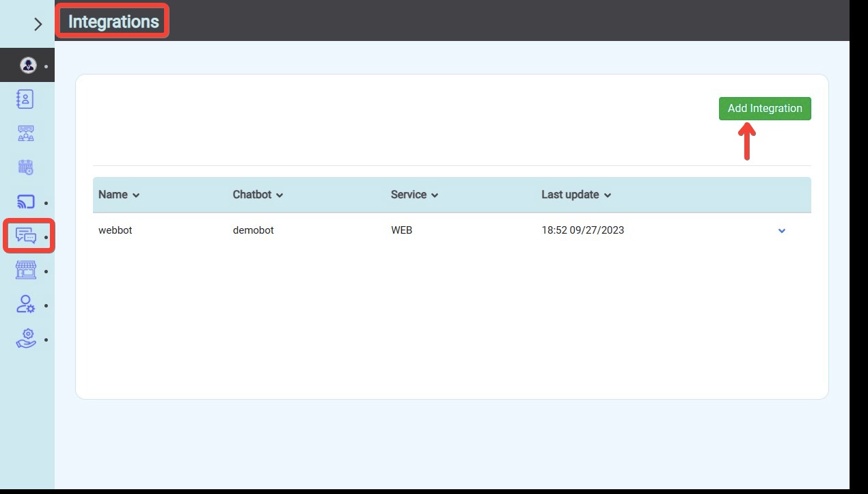The width and height of the screenshot is (868, 494).
Task: Sort by the Service column header
Action: tap(414, 195)
